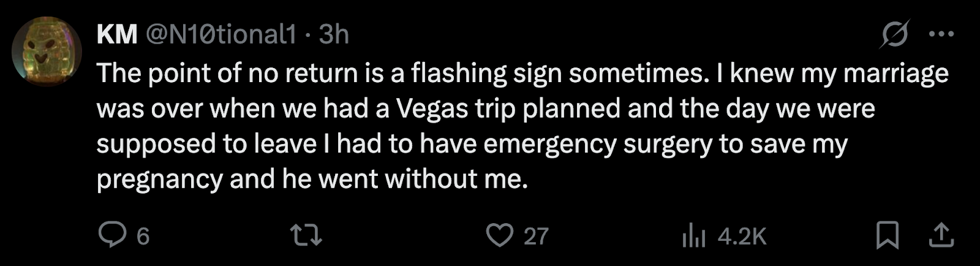The width and height of the screenshot is (980, 266).
Task: Like the tweet with the heart icon
Action: (499, 235)
